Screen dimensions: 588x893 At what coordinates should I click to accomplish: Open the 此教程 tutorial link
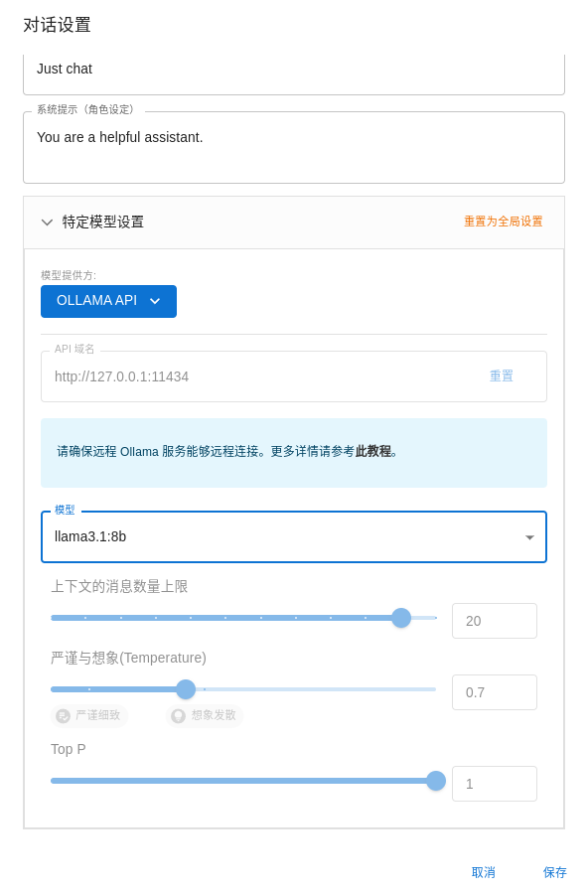click(373, 452)
